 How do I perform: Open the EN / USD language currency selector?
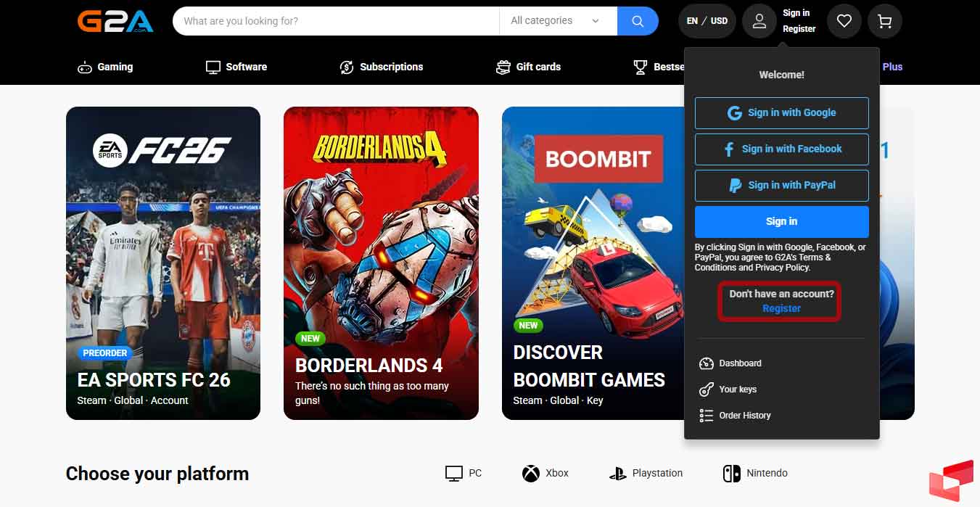pyautogui.click(x=707, y=21)
